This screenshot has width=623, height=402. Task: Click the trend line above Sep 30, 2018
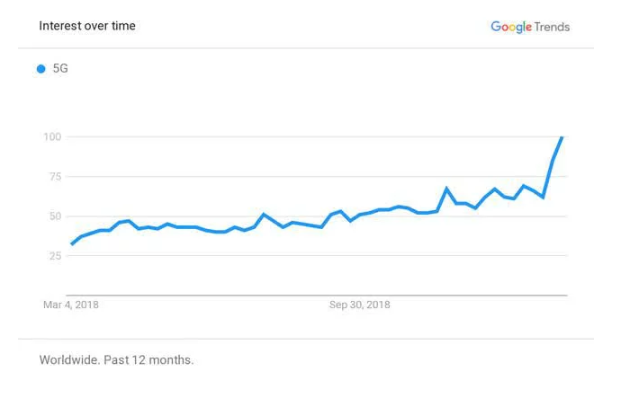click(x=360, y=215)
